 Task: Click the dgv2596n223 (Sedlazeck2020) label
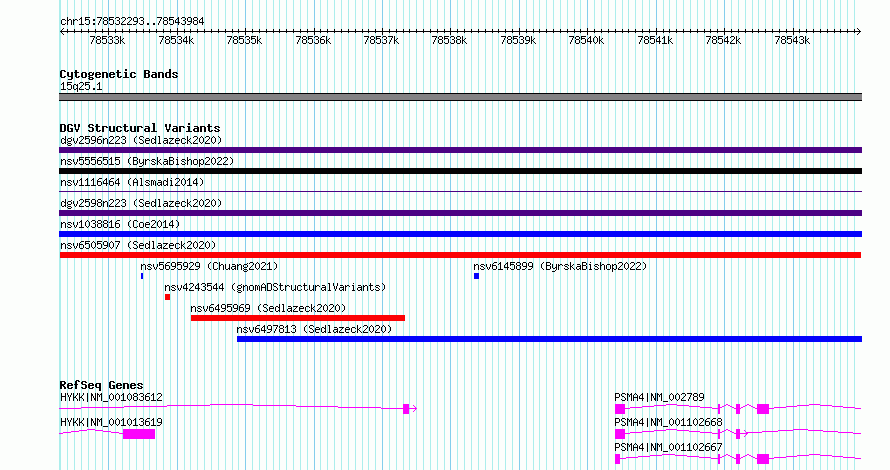(x=141, y=140)
